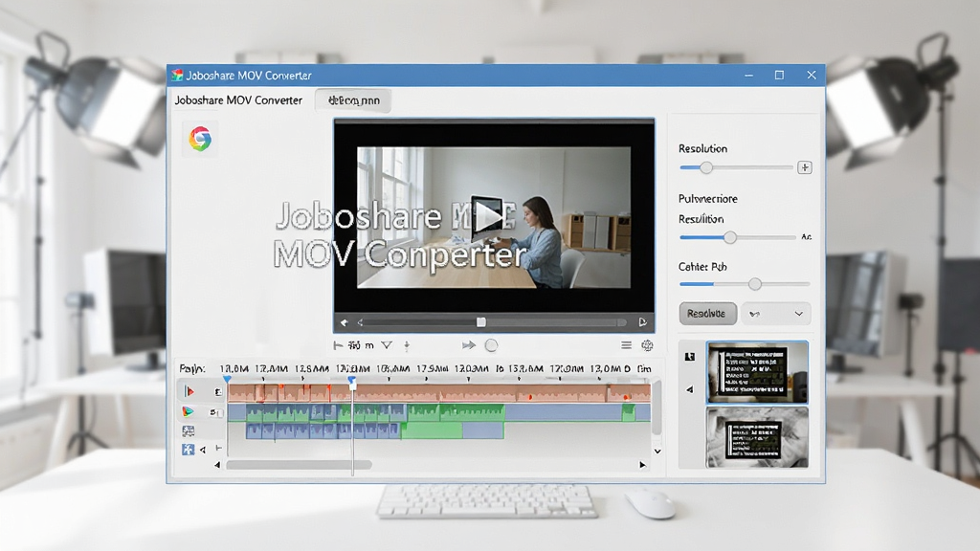Click the green clip on third track
The width and height of the screenshot is (980, 551).
(x=432, y=430)
